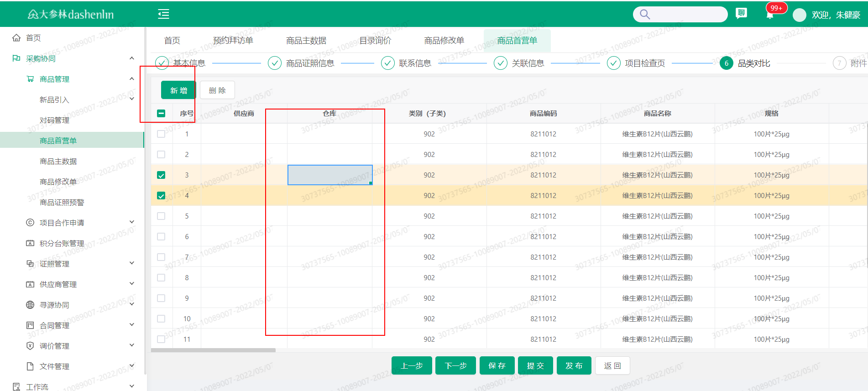Viewport: 868px width, 391px height.
Task: Click the 商品管理 cart icon
Action: pos(30,79)
